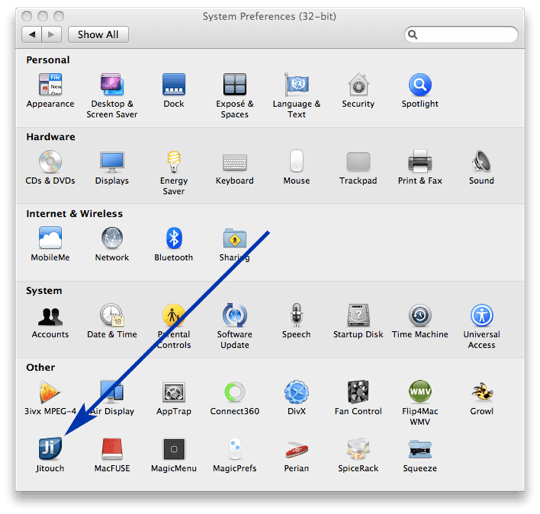This screenshot has height=514, width=540.
Task: Open the Sharing preference pane
Action: [x=235, y=244]
